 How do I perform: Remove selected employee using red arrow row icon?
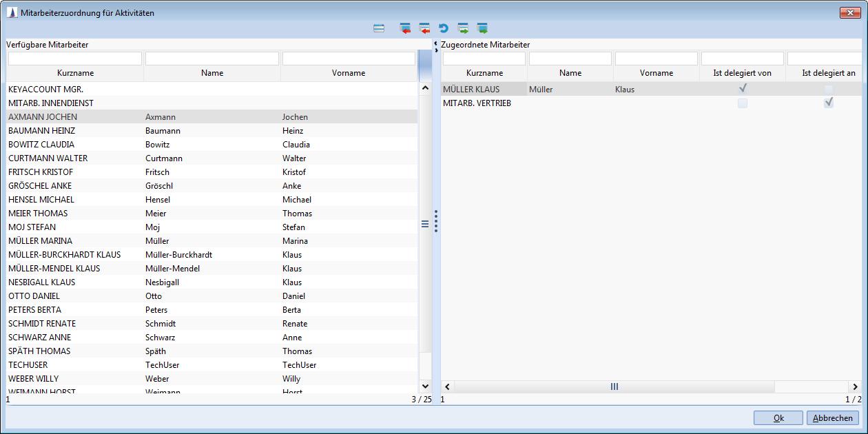point(424,28)
